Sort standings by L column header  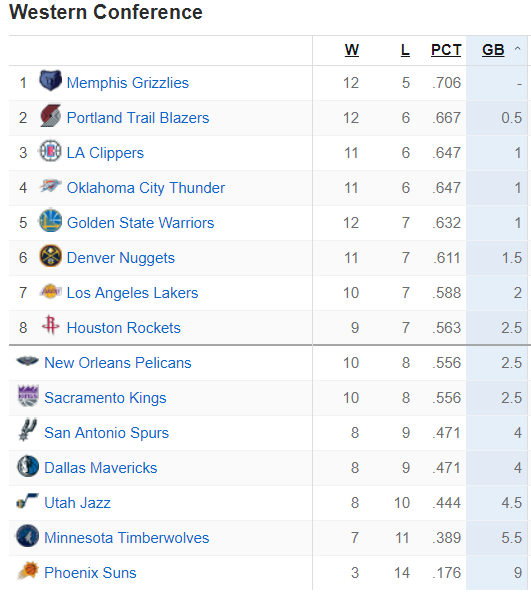[405, 50]
